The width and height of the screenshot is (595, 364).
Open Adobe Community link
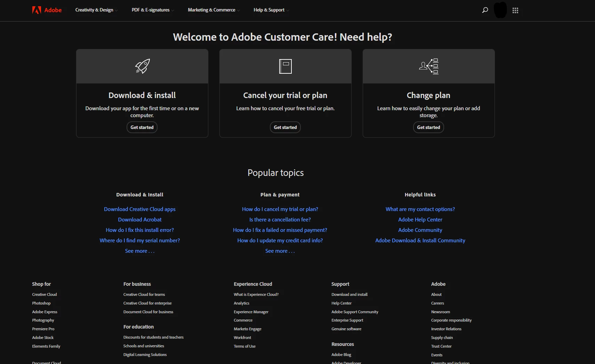[x=420, y=230]
